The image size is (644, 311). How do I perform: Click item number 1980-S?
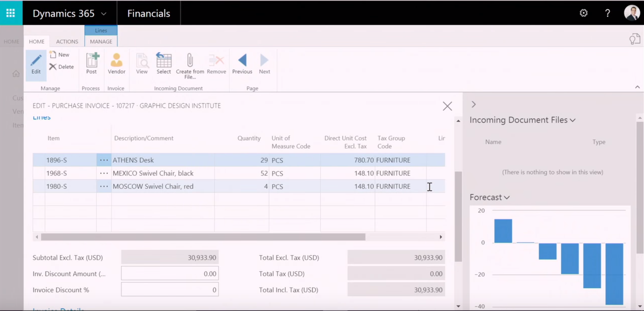pos(56,186)
